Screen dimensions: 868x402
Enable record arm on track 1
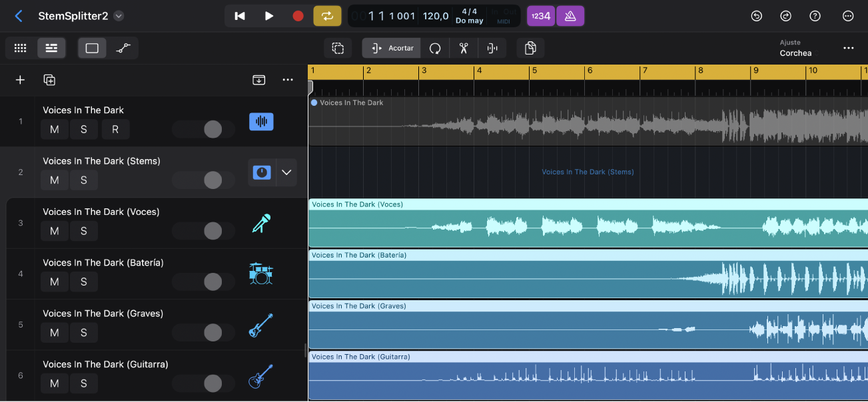tap(115, 129)
